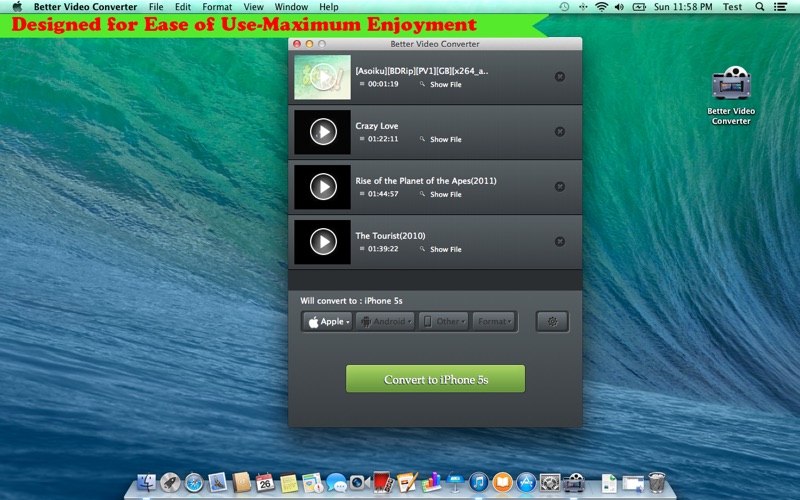Open Contacts in the dock
The height and width of the screenshot is (500, 800).
click(x=241, y=482)
